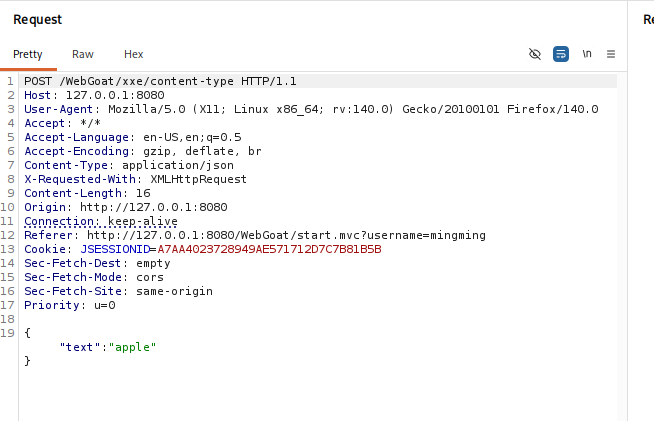Click the JSESSIONID cookie value
654x421 pixels.
pyautogui.click(x=269, y=249)
